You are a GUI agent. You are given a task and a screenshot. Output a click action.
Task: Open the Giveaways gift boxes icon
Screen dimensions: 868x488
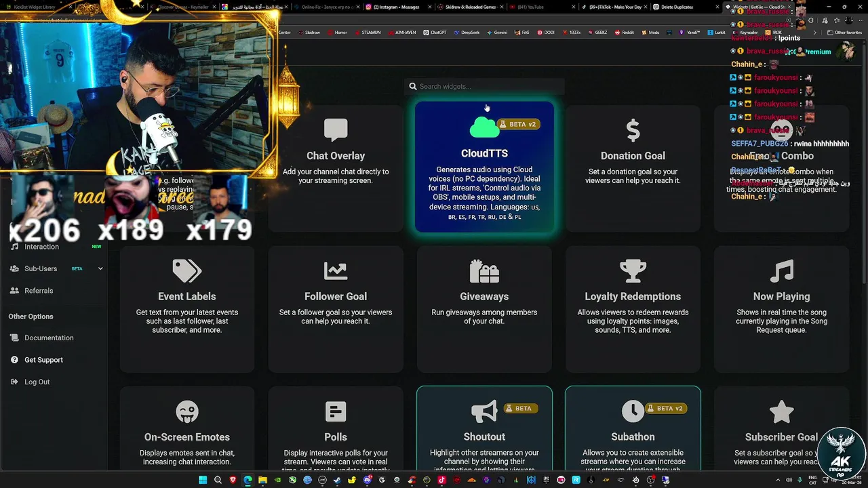point(484,271)
